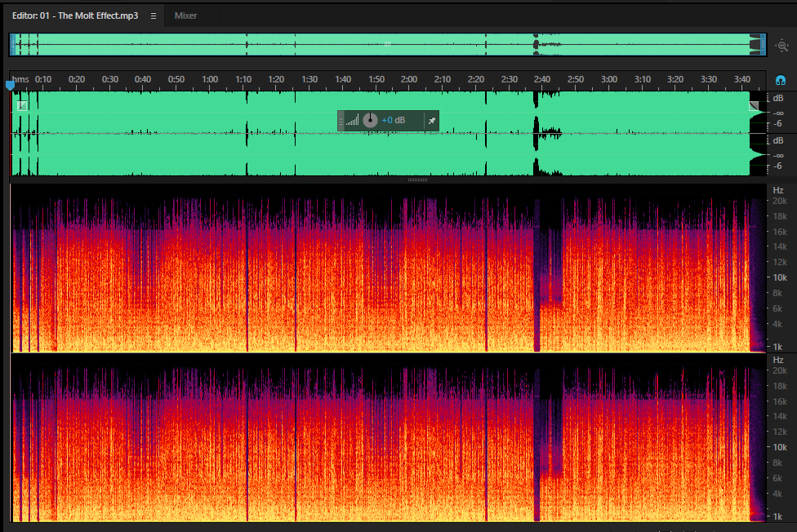
Task: Click the 16k label on the lower spectral scale
Action: point(780,401)
